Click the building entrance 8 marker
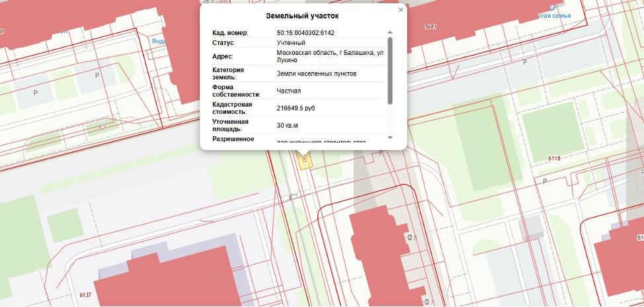This screenshot has width=644, height=307. click(x=411, y=237)
